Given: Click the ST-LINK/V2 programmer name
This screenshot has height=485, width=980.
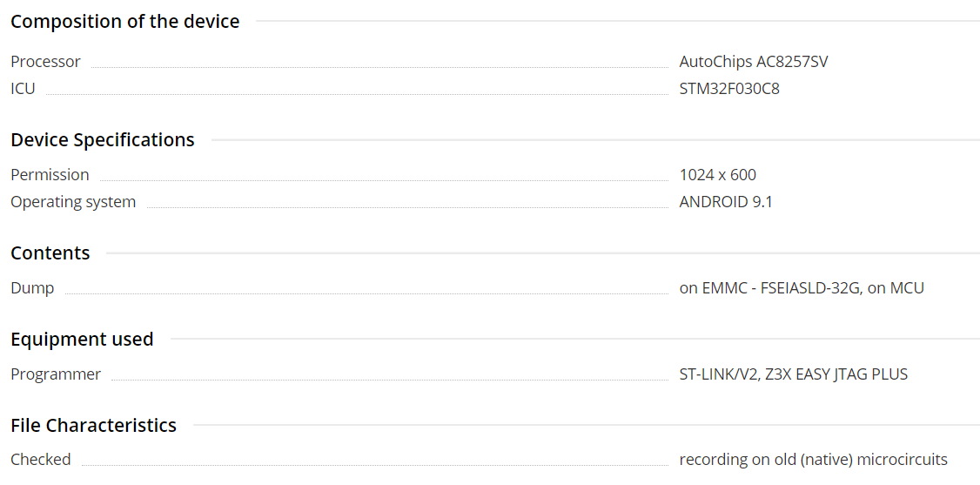Looking at the screenshot, I should click(718, 374).
